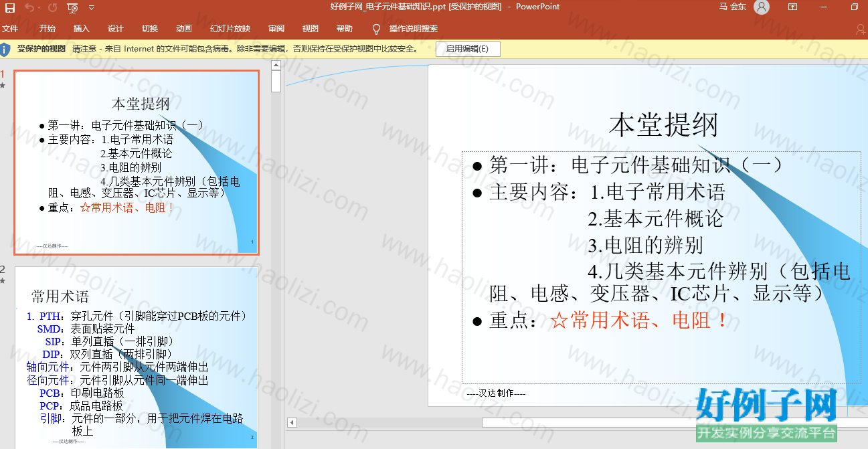Open the 设计 ribbon tab
Image resolution: width=868 pixels, height=449 pixels.
116,29
